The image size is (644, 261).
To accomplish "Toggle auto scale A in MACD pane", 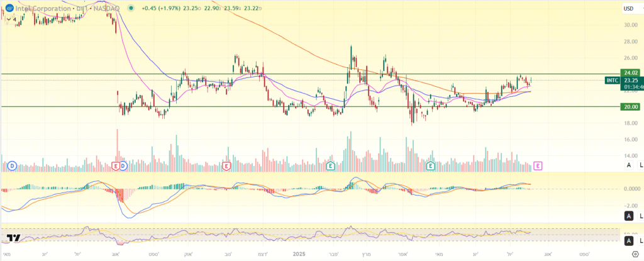I will coord(628,216).
